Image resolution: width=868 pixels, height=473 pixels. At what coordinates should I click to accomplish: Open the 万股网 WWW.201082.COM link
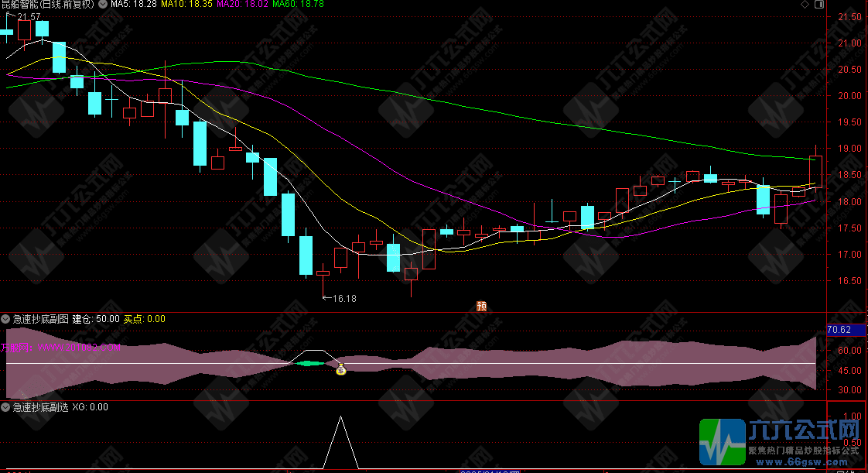pyautogui.click(x=61, y=348)
